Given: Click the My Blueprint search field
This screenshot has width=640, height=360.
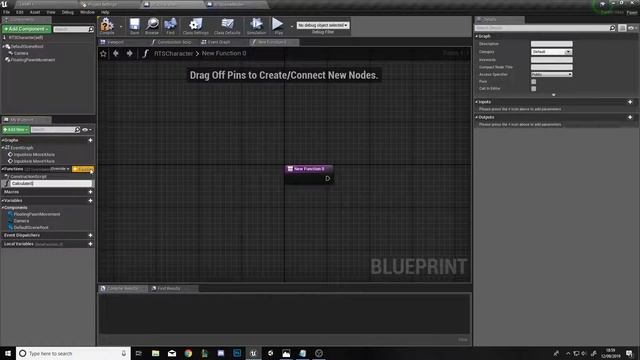Looking at the screenshot, I should pyautogui.click(x=55, y=130).
